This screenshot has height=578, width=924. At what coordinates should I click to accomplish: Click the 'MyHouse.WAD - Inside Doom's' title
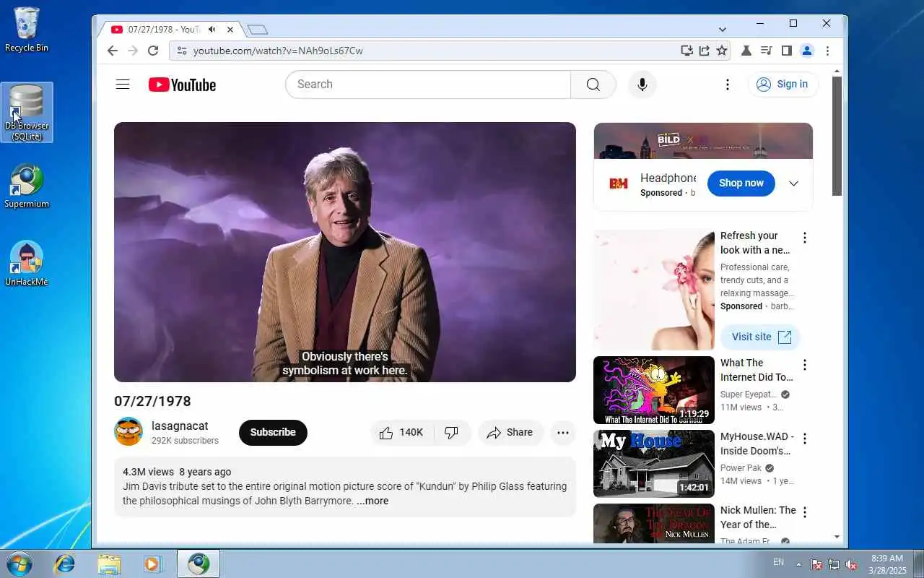coord(757,444)
